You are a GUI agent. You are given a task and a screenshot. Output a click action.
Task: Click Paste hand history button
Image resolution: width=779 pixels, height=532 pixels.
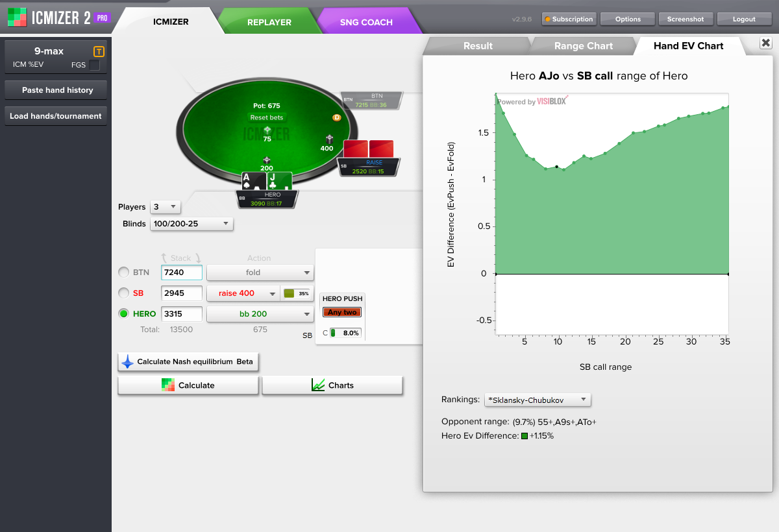(x=57, y=90)
